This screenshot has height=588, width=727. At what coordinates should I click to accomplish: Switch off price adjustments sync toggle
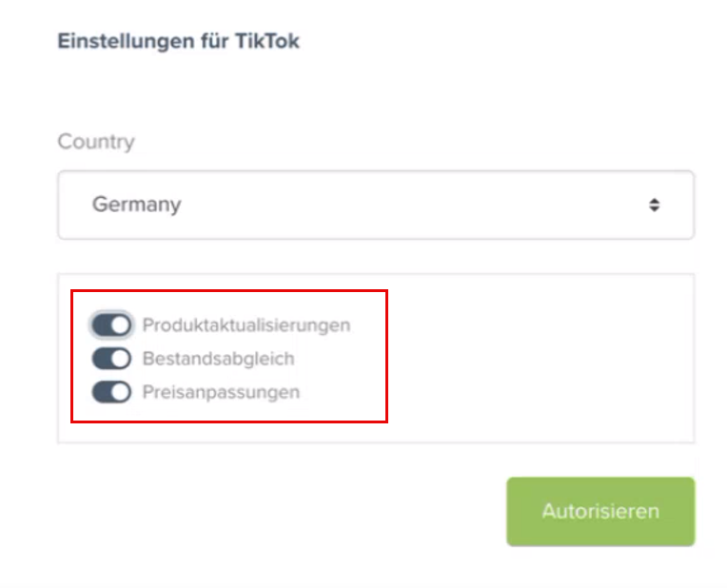111,392
